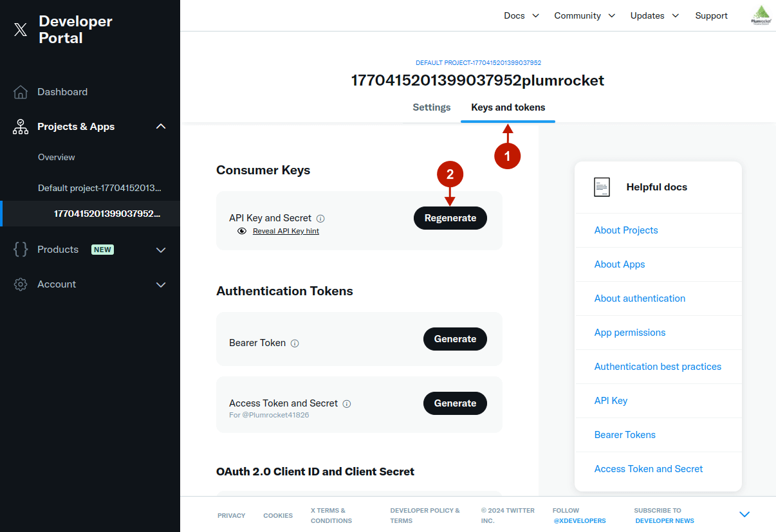Click the NEW badge next to Products
This screenshot has width=776, height=532.
(x=102, y=250)
